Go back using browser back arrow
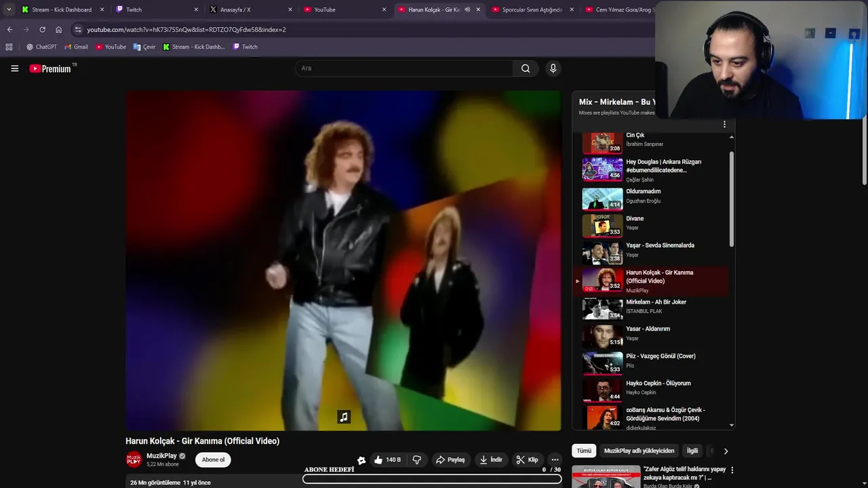 (x=9, y=30)
